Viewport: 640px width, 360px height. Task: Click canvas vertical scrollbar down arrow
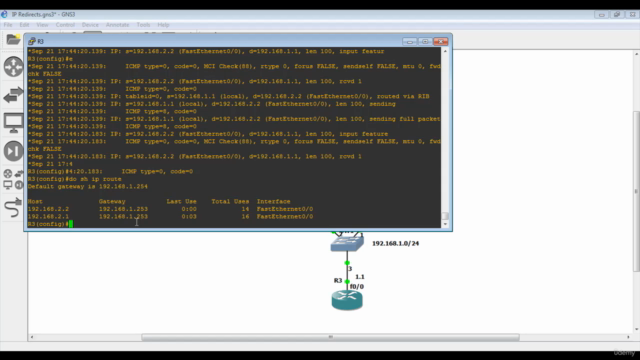coord(636,329)
